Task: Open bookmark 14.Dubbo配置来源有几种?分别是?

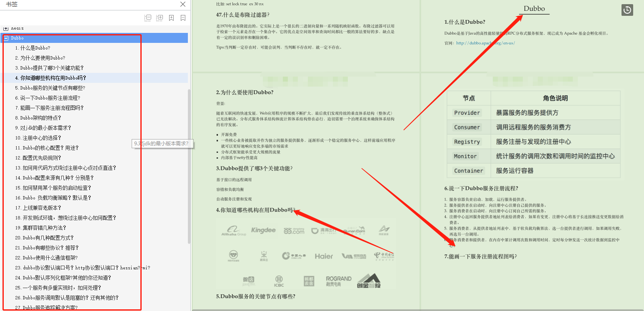Action: click(55, 178)
